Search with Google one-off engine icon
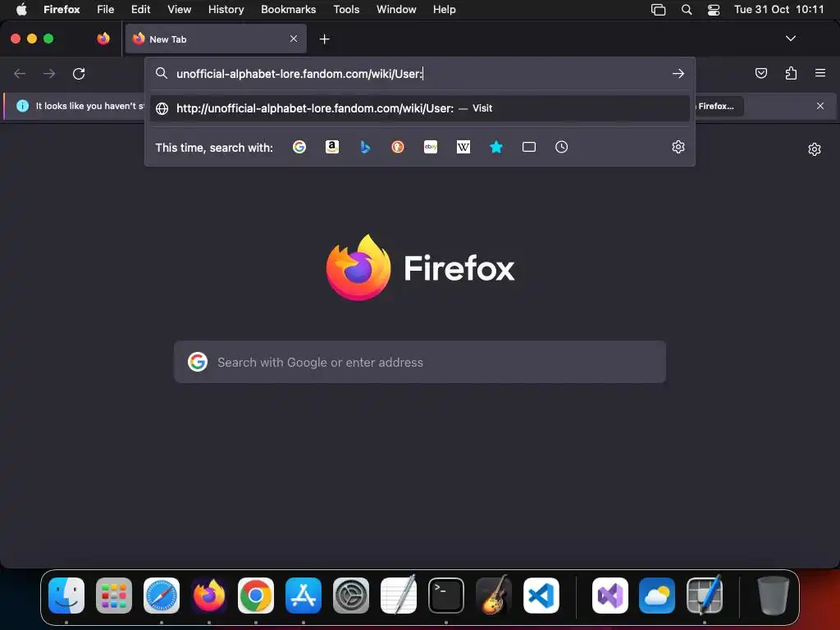Viewport: 840px width, 630px height. (x=299, y=147)
